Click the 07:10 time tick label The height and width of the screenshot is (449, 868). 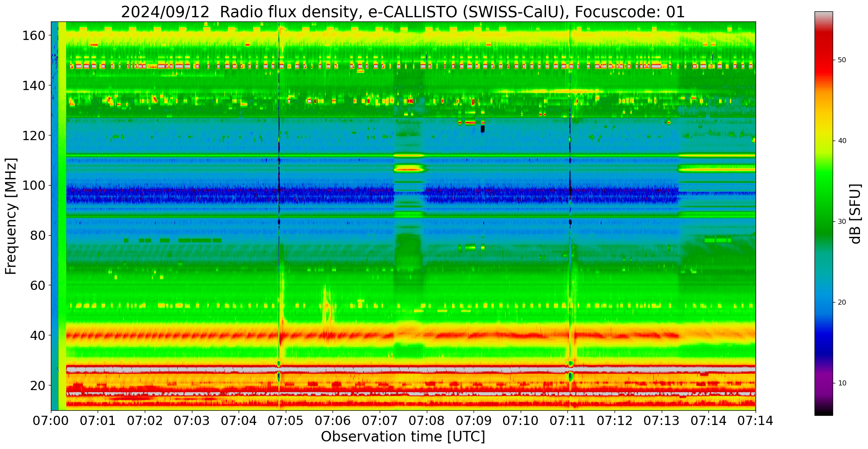click(521, 421)
